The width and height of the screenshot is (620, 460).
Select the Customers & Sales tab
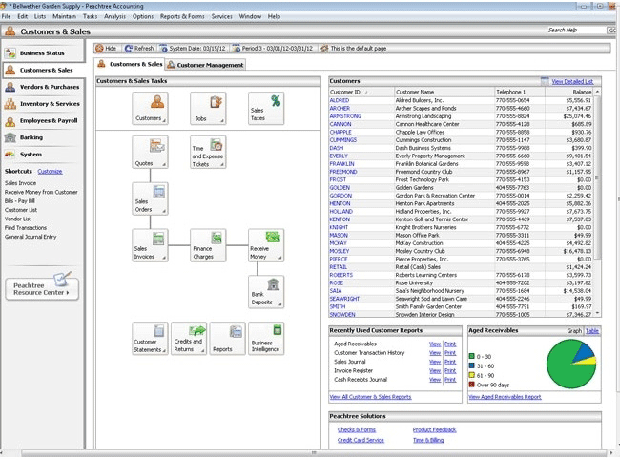tap(130, 64)
